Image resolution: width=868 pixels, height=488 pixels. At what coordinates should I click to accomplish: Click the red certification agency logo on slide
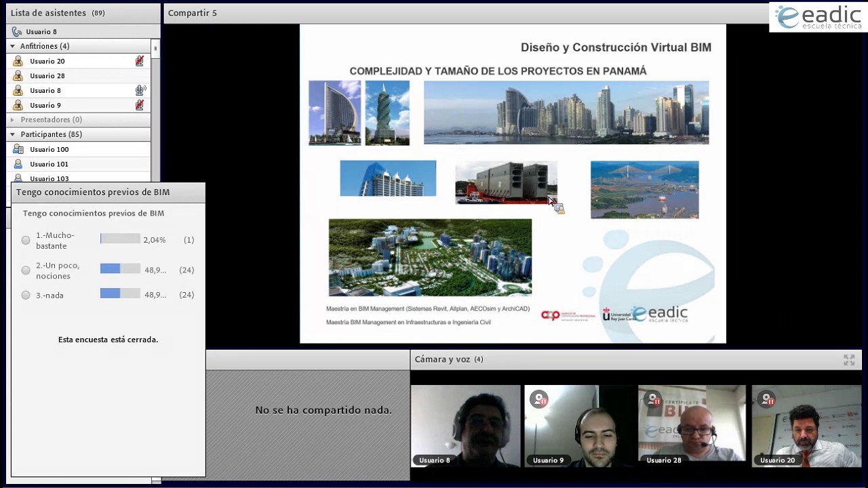click(568, 315)
